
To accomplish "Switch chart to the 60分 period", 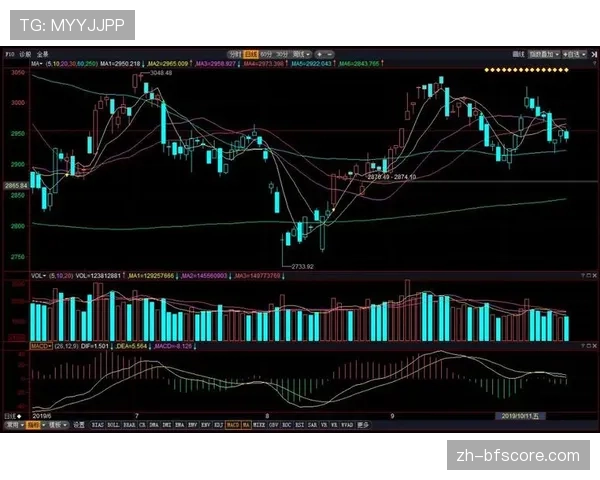I will coord(266,54).
